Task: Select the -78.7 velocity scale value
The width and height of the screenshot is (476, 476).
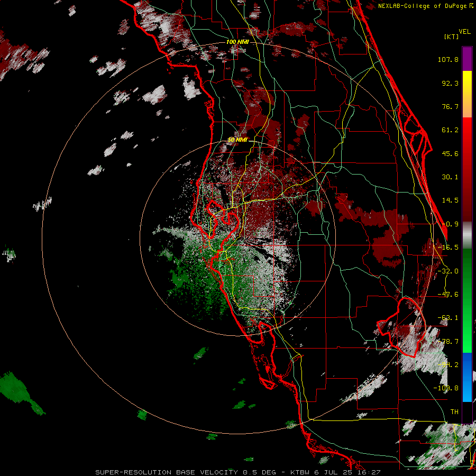Action: click(x=448, y=342)
